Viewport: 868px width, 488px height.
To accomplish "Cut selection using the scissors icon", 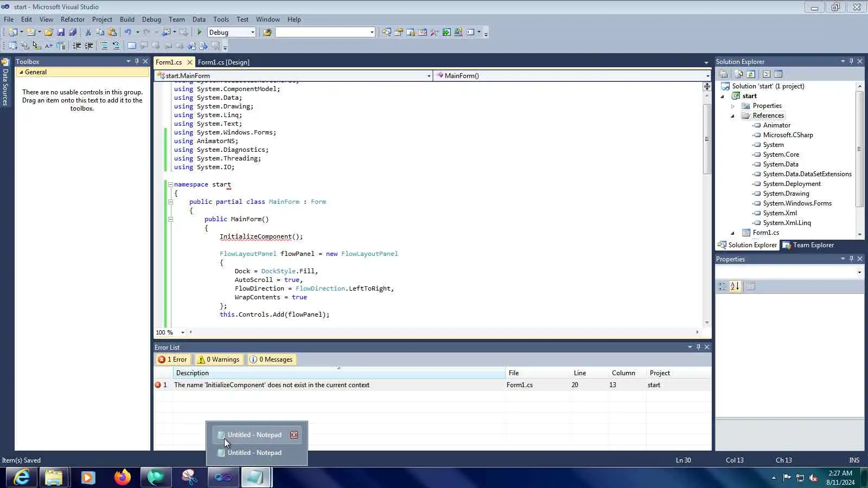I will coord(88,32).
